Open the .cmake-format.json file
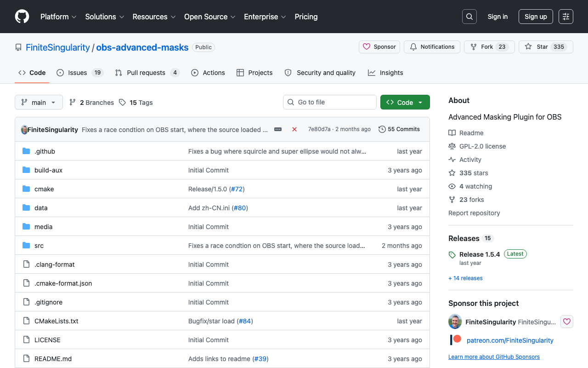Viewport: 588px width, 368px height. tap(63, 283)
